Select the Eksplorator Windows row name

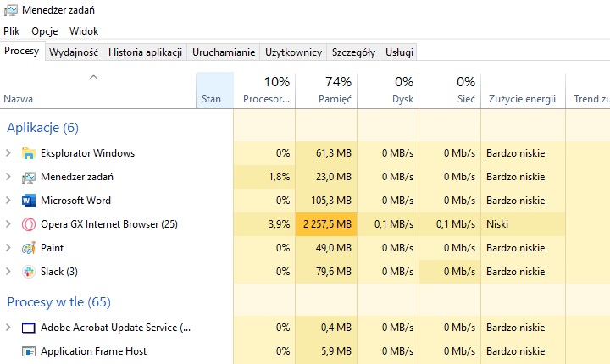pyautogui.click(x=87, y=153)
